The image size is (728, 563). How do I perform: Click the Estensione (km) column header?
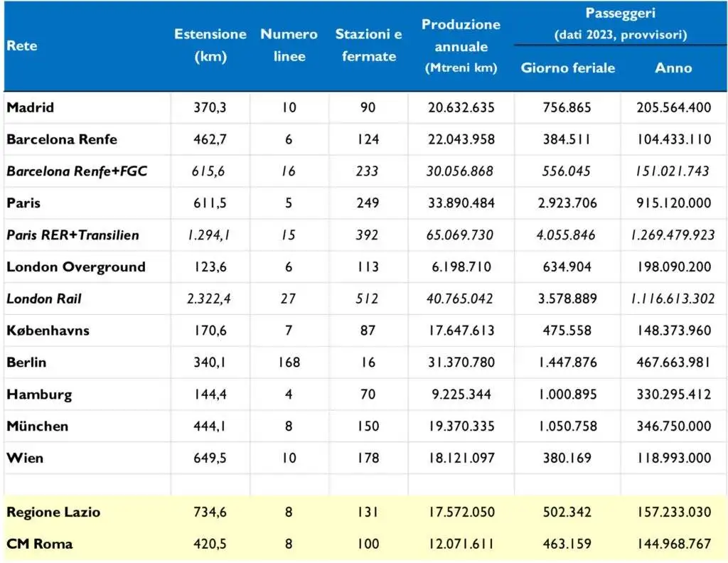pos(210,45)
